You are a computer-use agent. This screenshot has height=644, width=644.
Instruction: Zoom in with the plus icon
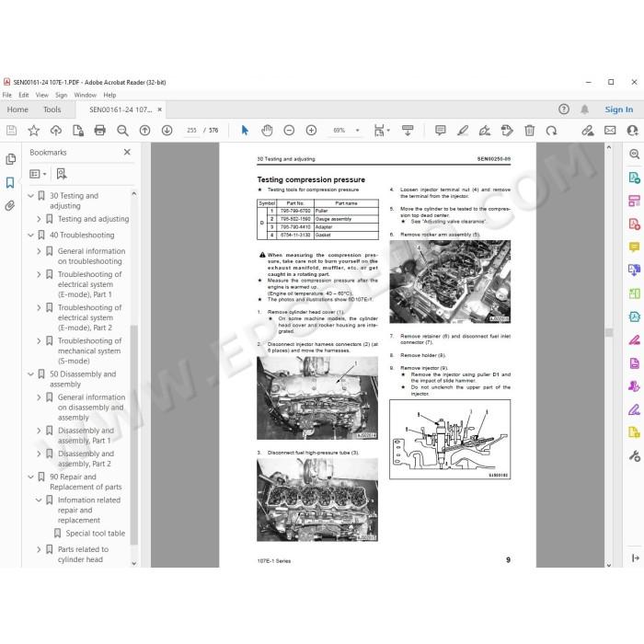pos(311,131)
